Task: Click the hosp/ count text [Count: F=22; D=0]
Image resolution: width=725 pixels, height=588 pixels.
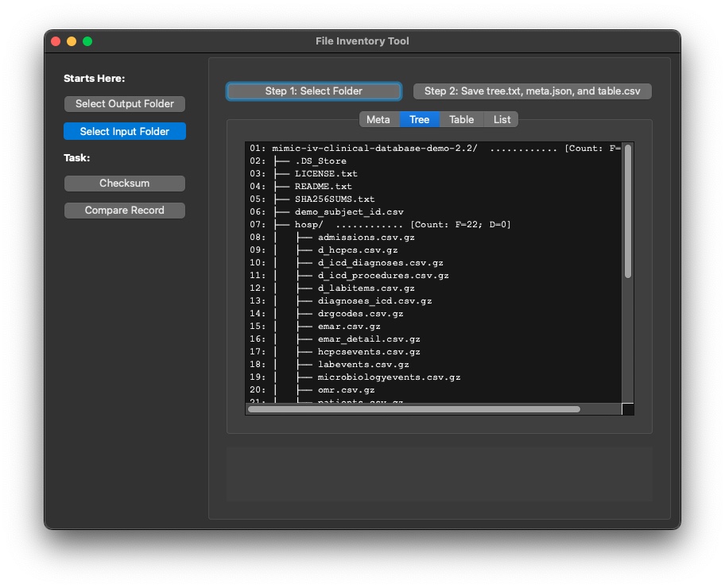Action: (460, 225)
